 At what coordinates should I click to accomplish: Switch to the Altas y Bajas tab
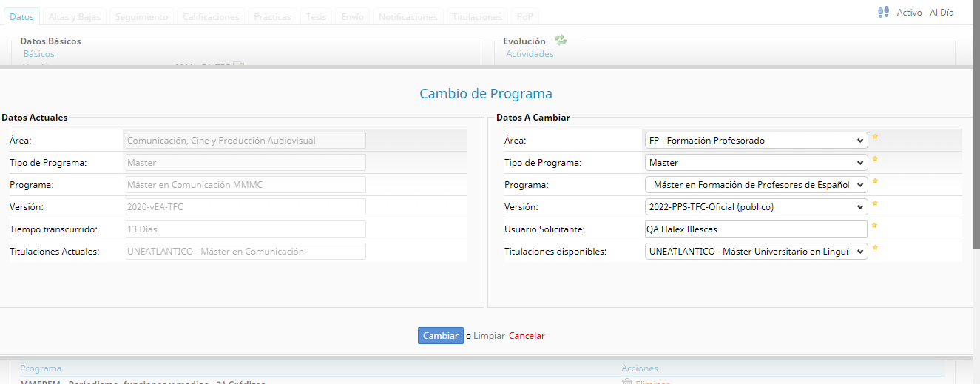point(75,16)
